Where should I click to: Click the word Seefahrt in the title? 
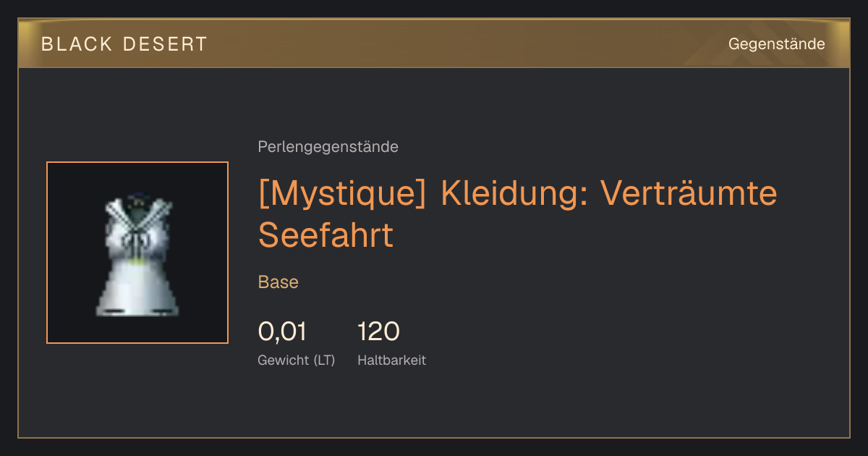pos(325,235)
